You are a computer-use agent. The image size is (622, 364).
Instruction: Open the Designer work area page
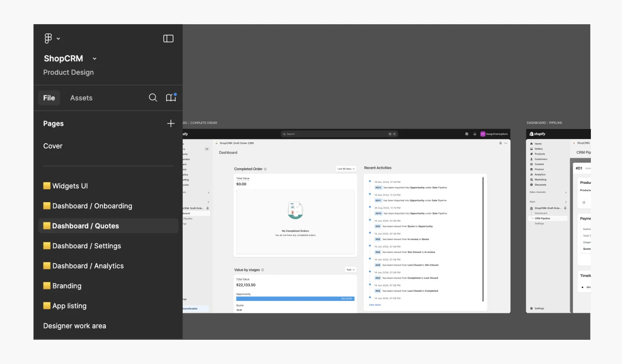75,326
